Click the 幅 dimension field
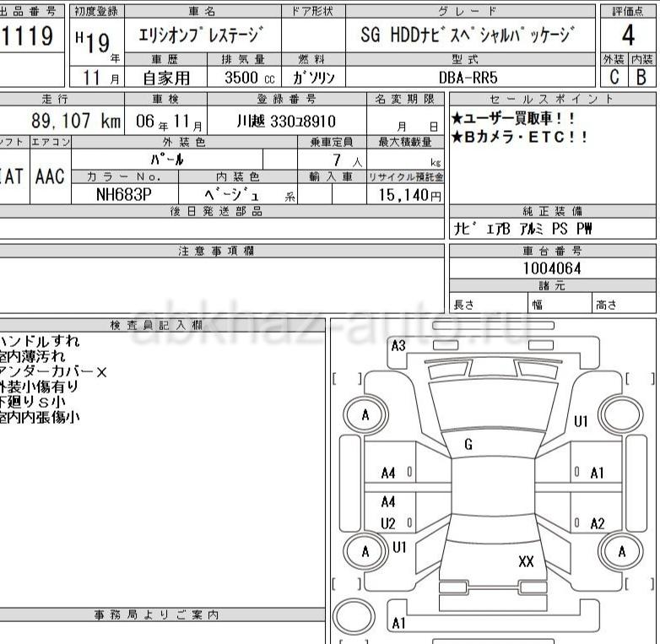 (560, 304)
